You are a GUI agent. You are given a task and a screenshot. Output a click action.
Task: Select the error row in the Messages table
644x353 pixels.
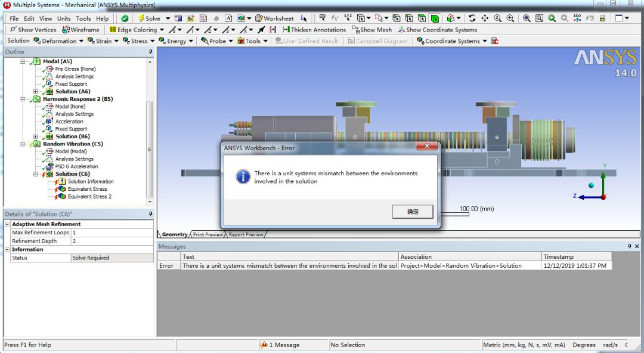pyautogui.click(x=385, y=266)
